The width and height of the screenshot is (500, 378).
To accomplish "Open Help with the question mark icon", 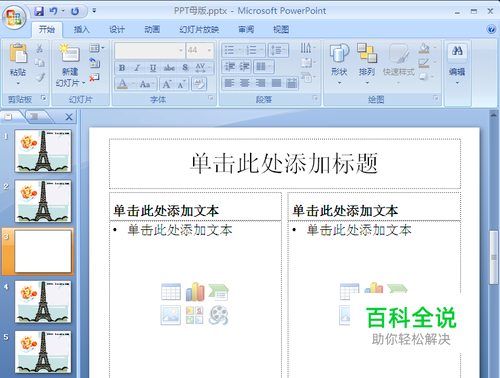I will coord(491,29).
